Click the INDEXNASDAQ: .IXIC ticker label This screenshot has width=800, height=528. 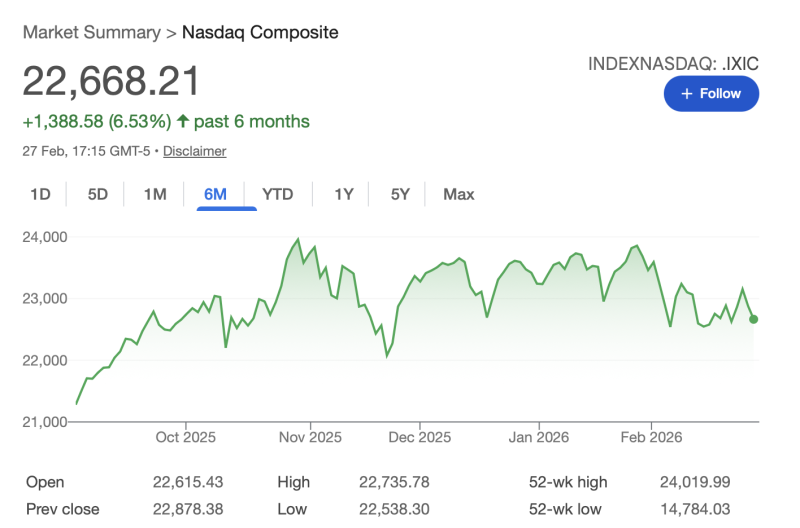click(674, 64)
